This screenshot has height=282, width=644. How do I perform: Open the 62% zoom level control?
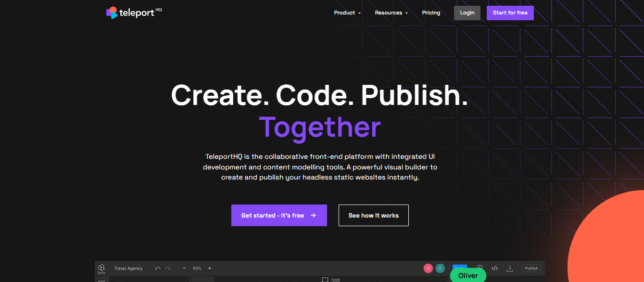pyautogui.click(x=197, y=269)
